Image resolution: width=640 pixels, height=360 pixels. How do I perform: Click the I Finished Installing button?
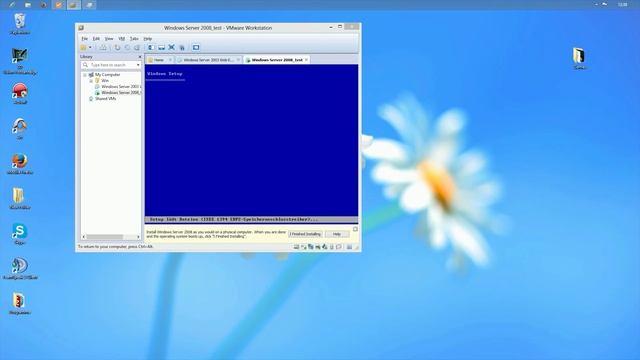(305, 234)
